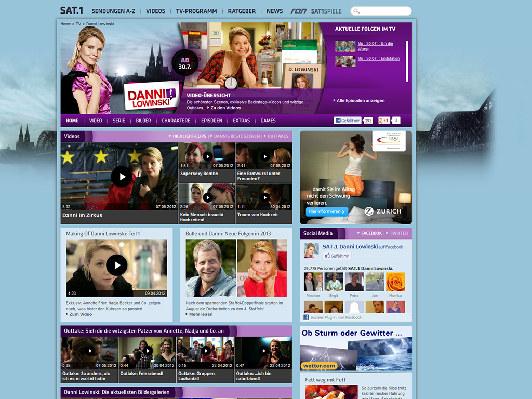Viewport: 532px width, 399px height.
Task: Play the Danni im Zirkus video
Action: (x=122, y=177)
